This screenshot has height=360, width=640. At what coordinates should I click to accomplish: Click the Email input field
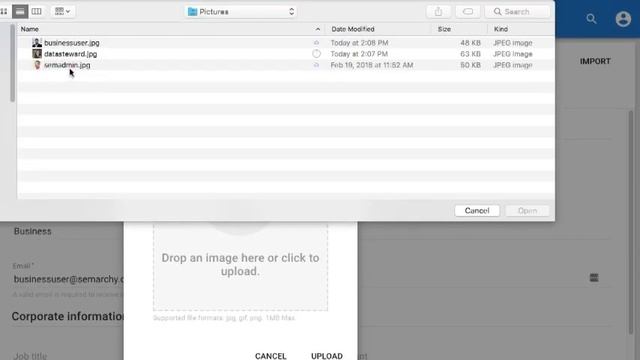tap(68, 279)
